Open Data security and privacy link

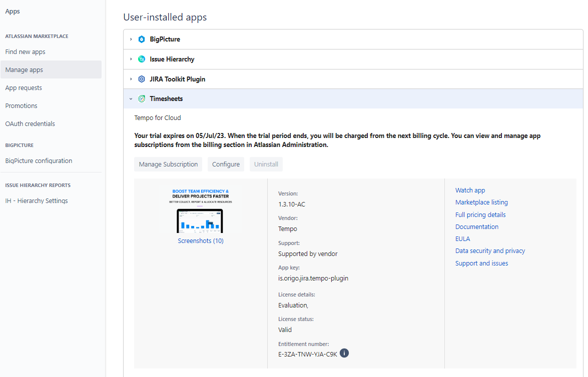click(x=490, y=250)
